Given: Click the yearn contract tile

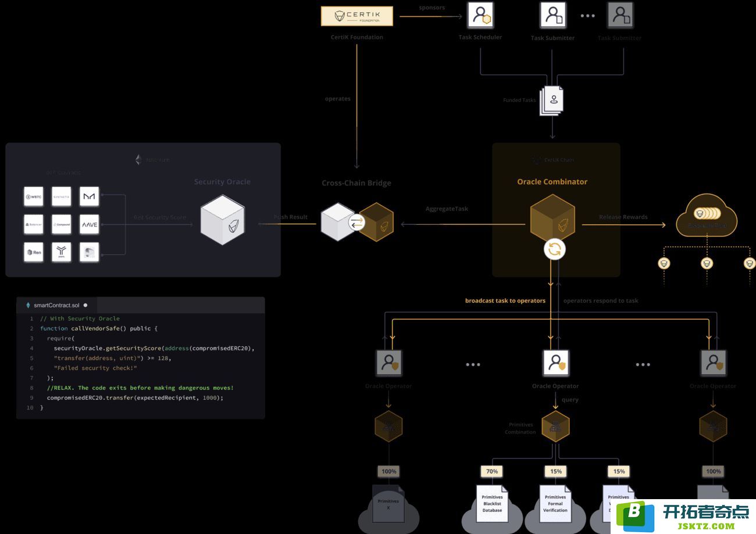Looking at the screenshot, I should (x=62, y=252).
